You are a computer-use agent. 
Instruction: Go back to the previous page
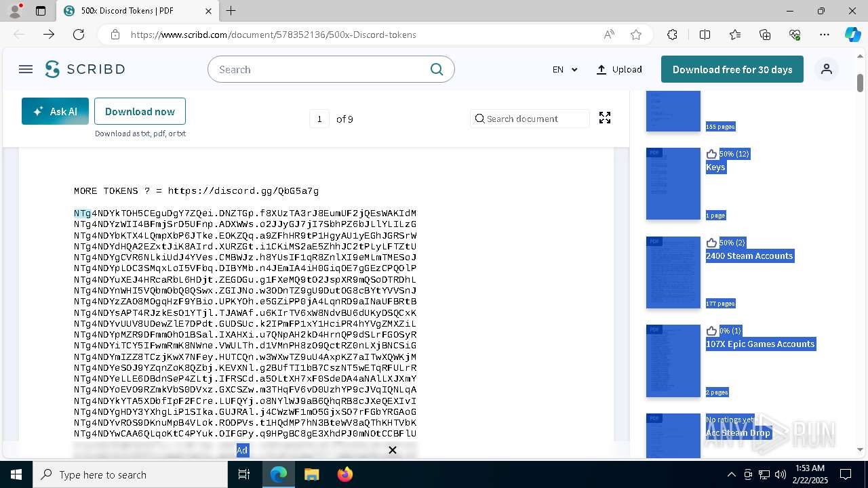pos(19,35)
